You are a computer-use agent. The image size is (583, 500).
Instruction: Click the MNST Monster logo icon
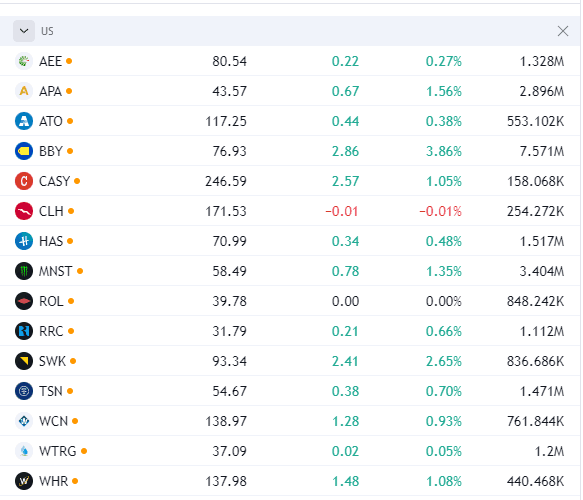pyautogui.click(x=24, y=271)
